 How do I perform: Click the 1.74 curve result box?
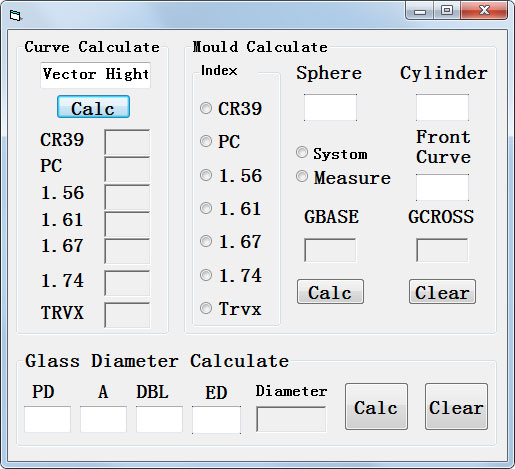[127, 283]
